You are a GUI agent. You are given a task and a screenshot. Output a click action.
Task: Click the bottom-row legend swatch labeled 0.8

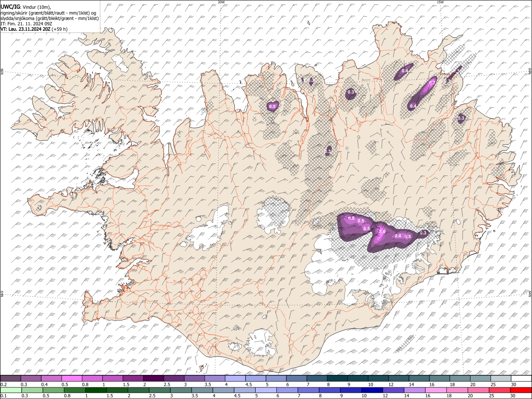coord(74,390)
